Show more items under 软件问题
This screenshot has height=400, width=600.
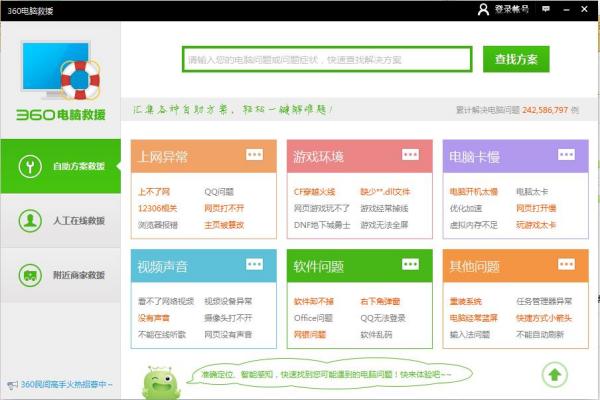click(x=411, y=266)
